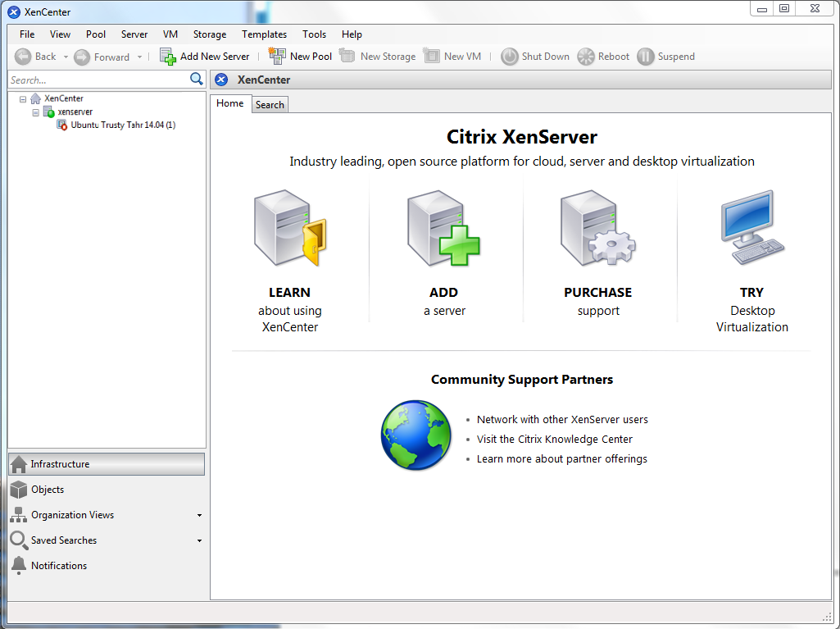The image size is (840, 629).
Task: Click the Organization Views hierarchy icon
Action: [18, 515]
